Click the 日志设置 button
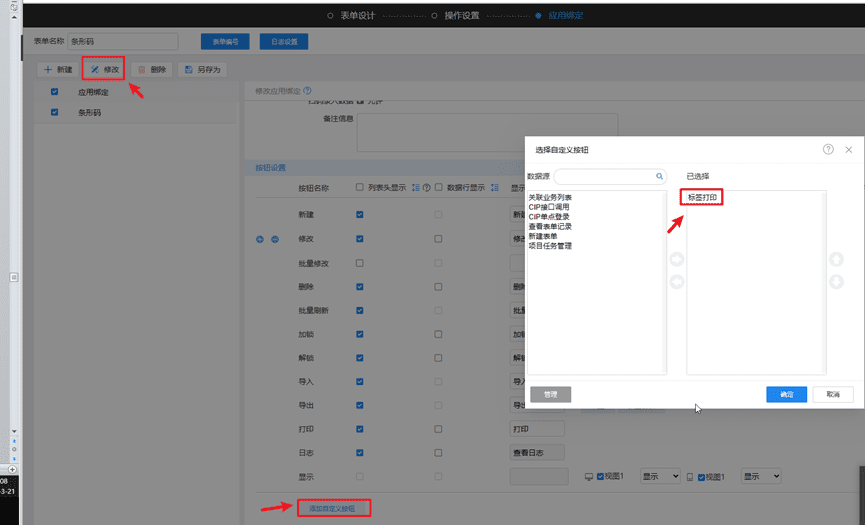This screenshot has width=865, height=525. pos(284,41)
